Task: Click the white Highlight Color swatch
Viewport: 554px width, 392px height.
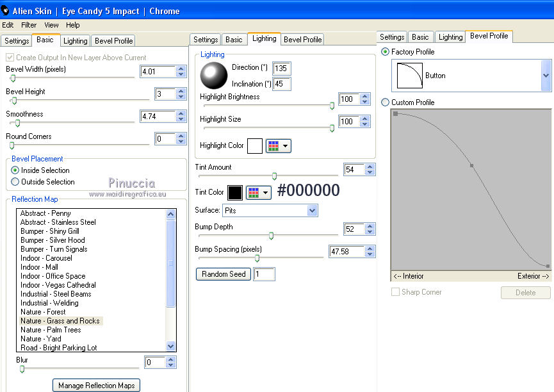Action: (x=255, y=145)
